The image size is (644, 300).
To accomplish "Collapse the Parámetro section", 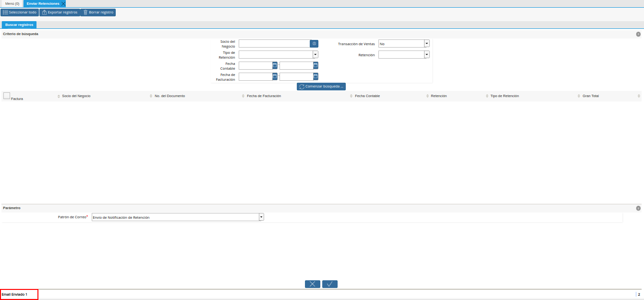I will pyautogui.click(x=638, y=208).
